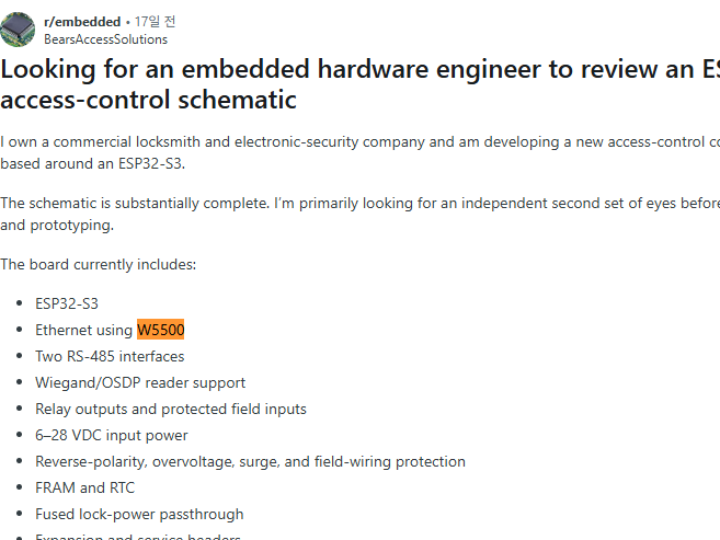Screen dimensions: 720x540
Task: Click the 17일 전 post timestamp
Action: (x=155, y=22)
